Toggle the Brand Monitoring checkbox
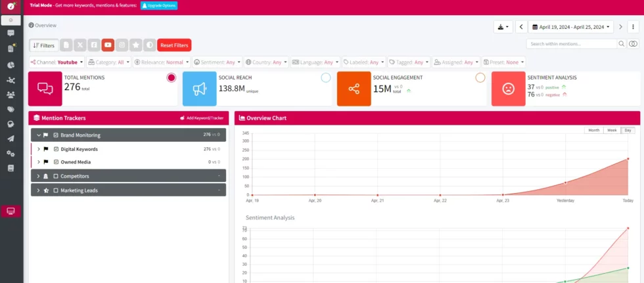This screenshot has height=283, width=644. point(56,135)
